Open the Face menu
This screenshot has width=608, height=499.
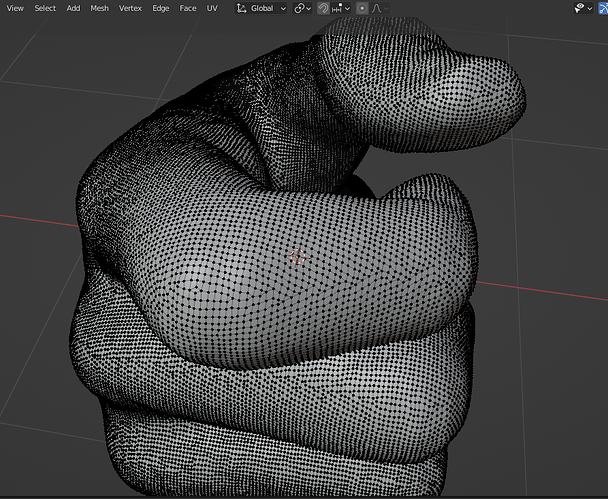click(188, 8)
